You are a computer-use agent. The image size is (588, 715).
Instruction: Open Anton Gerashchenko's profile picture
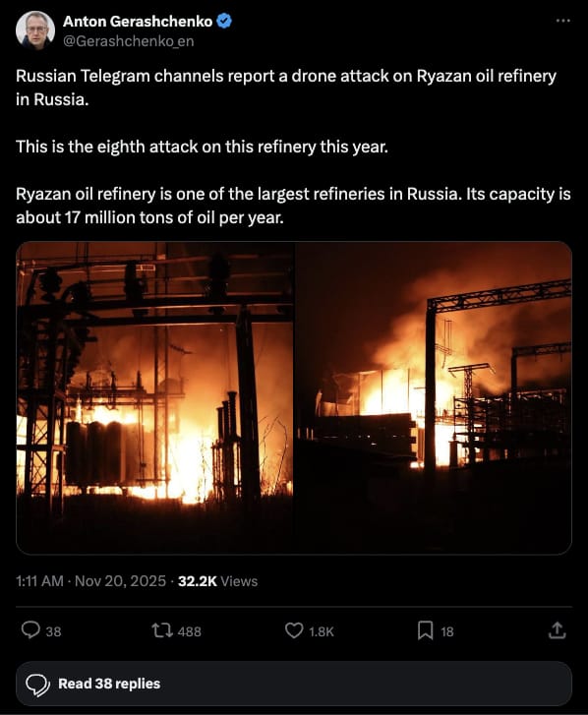tap(35, 30)
